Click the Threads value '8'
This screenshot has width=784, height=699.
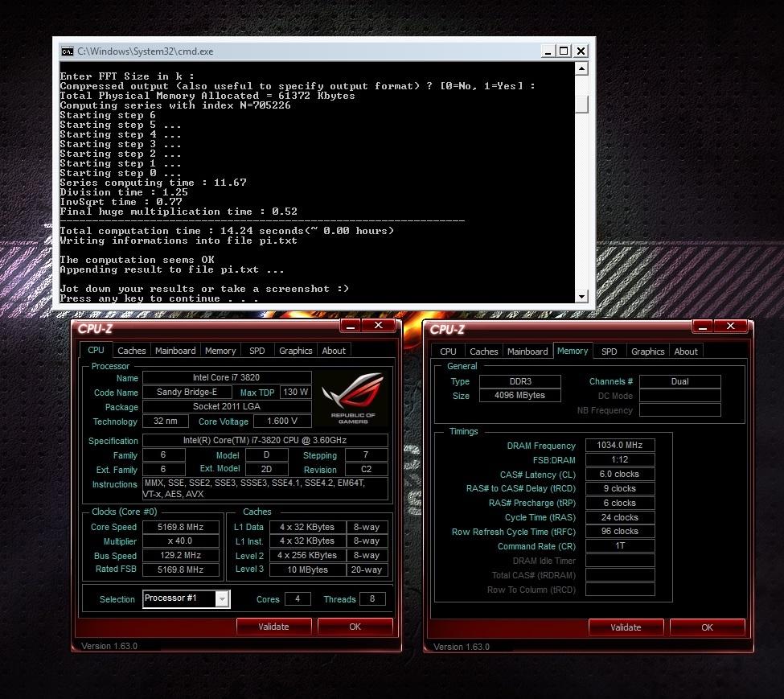tap(372, 598)
